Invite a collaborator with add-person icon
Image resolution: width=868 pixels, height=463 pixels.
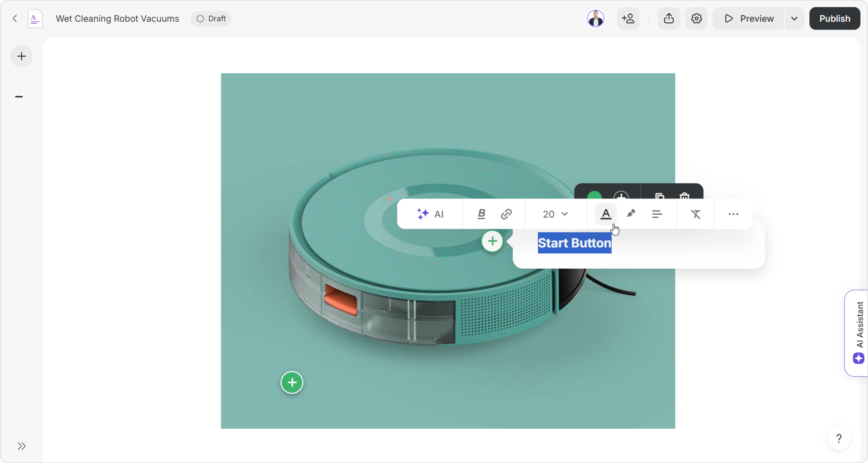pyautogui.click(x=628, y=18)
